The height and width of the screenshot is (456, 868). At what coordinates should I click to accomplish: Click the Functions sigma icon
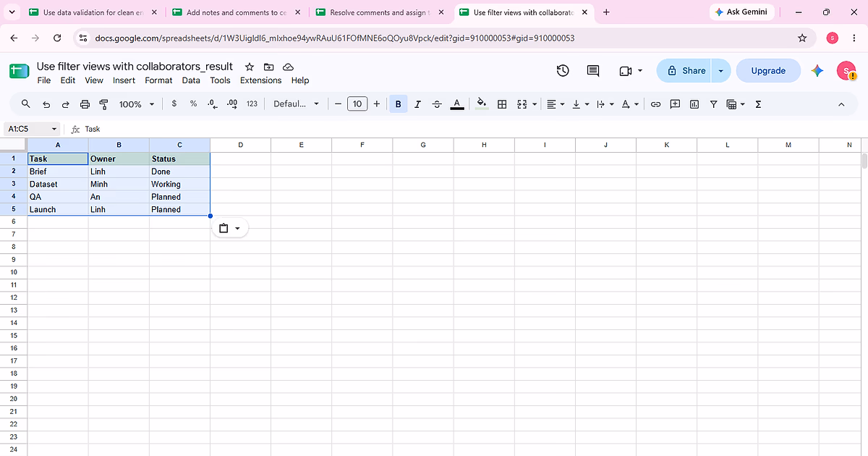(x=758, y=104)
